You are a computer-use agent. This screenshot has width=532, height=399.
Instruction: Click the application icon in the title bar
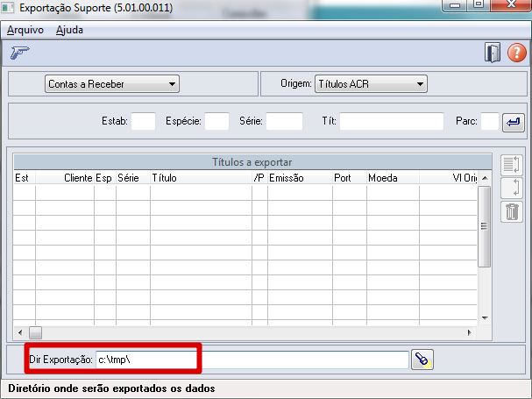tap(8, 8)
